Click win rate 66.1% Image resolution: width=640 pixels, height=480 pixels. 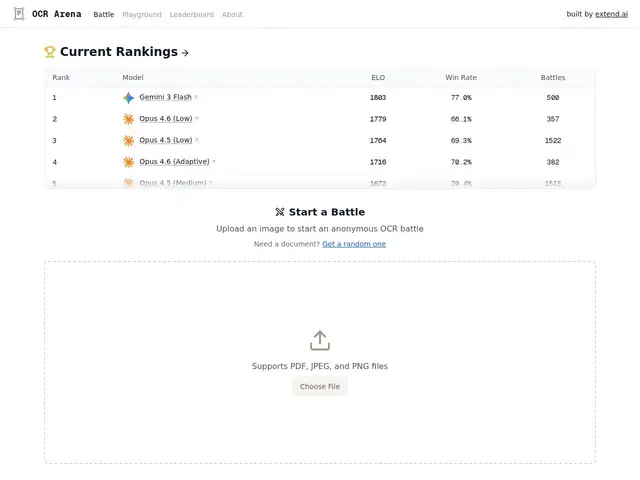(x=461, y=119)
